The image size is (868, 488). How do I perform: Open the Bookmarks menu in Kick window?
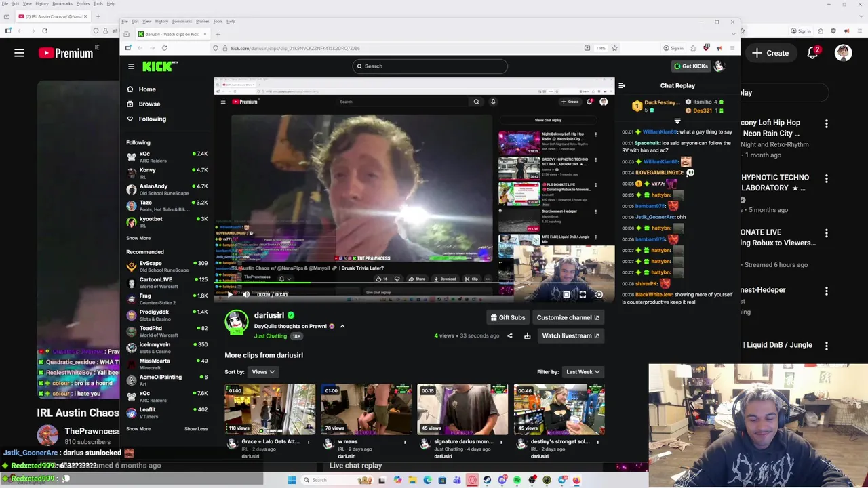click(x=182, y=21)
